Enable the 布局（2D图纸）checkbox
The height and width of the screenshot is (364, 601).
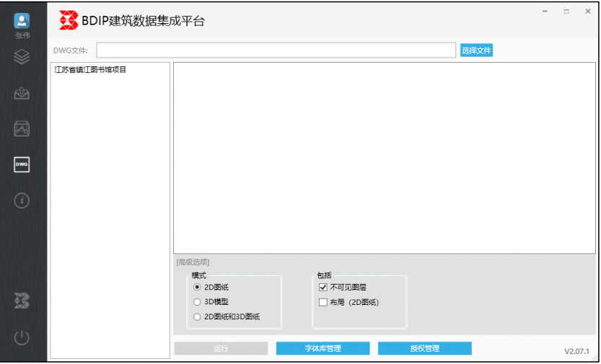click(x=323, y=303)
